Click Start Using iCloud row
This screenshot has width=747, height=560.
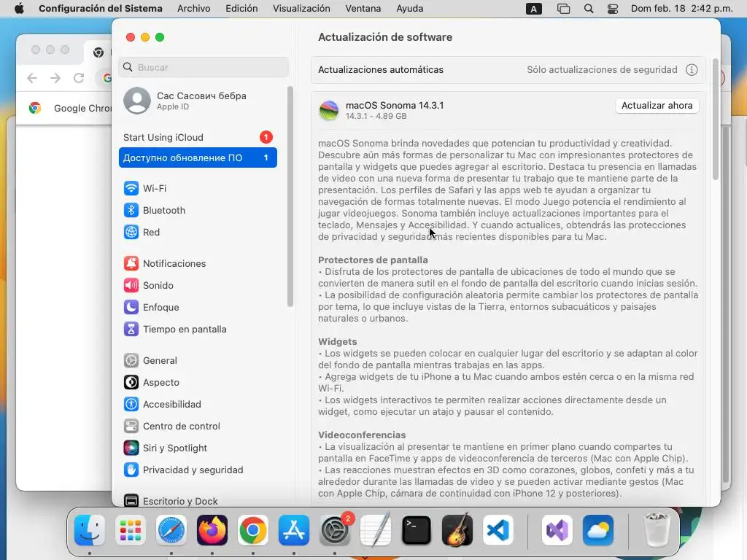tap(198, 137)
